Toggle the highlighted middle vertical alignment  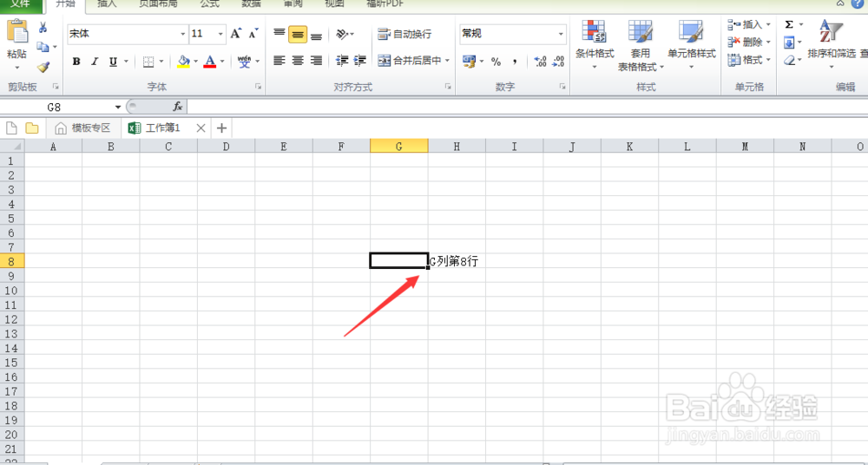(298, 35)
